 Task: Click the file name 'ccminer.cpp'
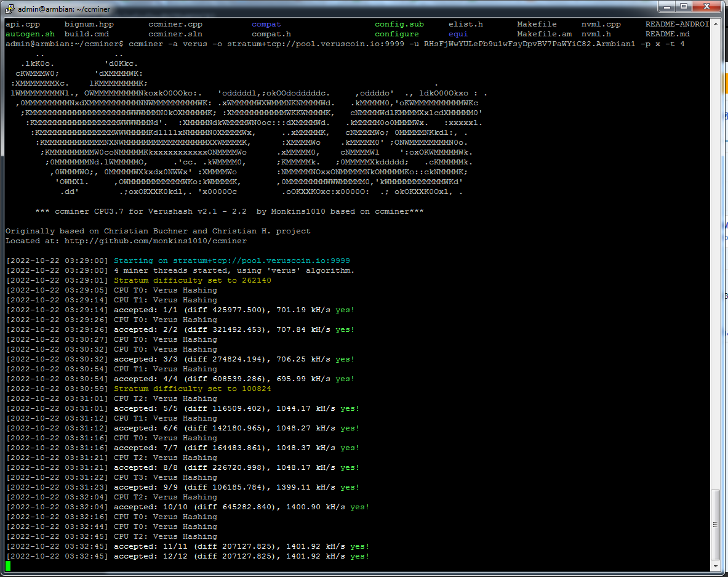(175, 24)
